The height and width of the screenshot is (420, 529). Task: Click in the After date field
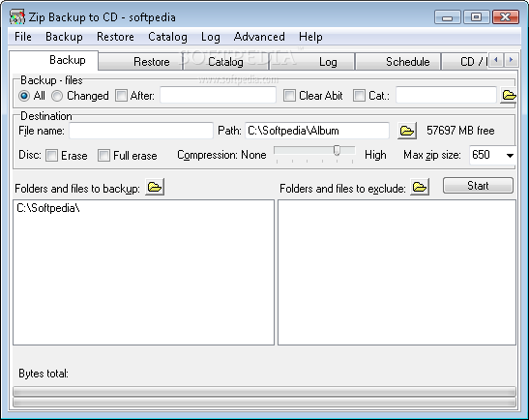click(x=218, y=95)
